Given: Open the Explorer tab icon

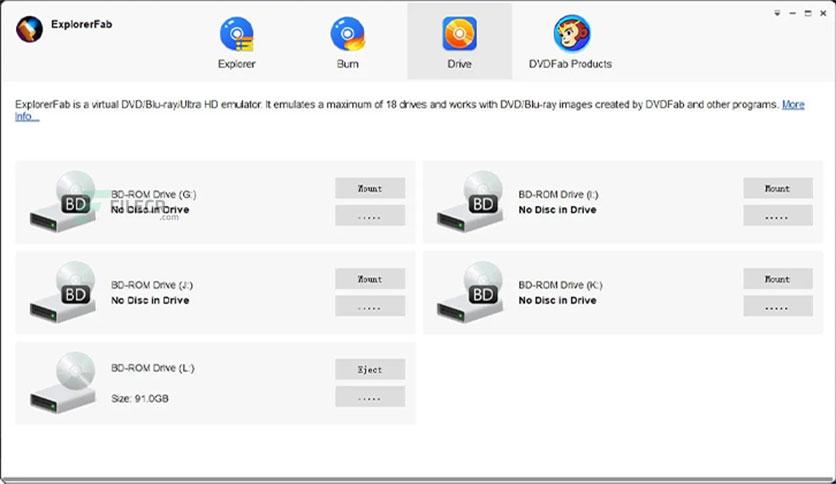Looking at the screenshot, I should [x=237, y=34].
